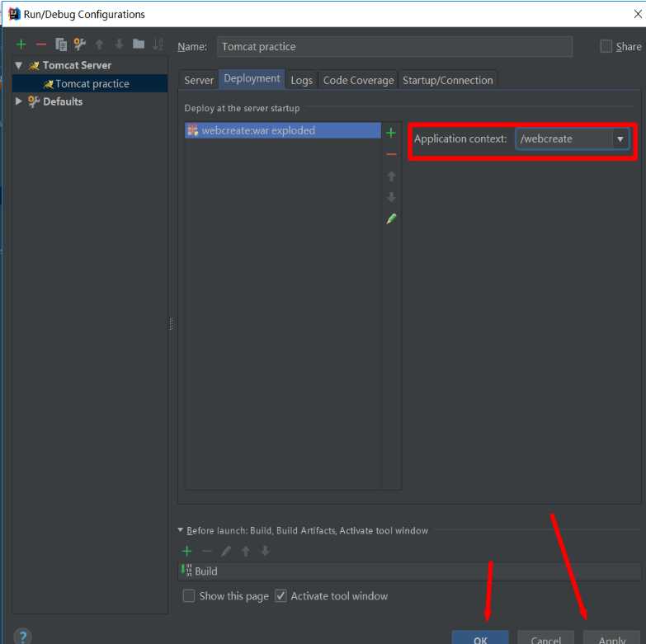Open Startup/Connection tab
646x644 pixels.
pyautogui.click(x=447, y=80)
